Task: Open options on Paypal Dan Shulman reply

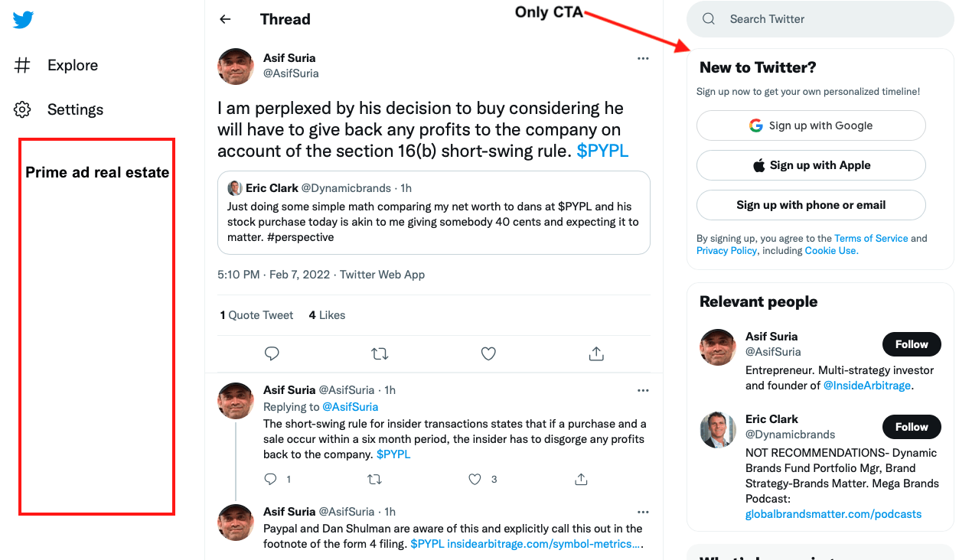Action: pyautogui.click(x=643, y=512)
